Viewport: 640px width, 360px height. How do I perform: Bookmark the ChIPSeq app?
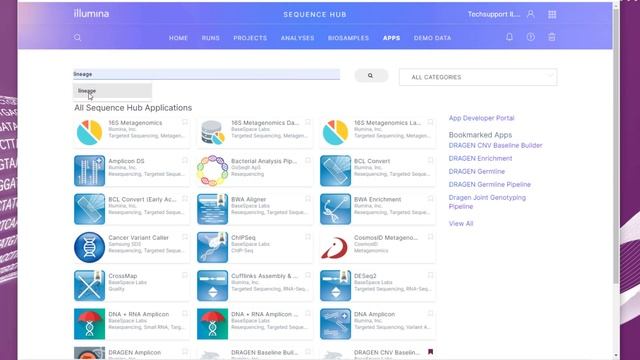tap(308, 237)
